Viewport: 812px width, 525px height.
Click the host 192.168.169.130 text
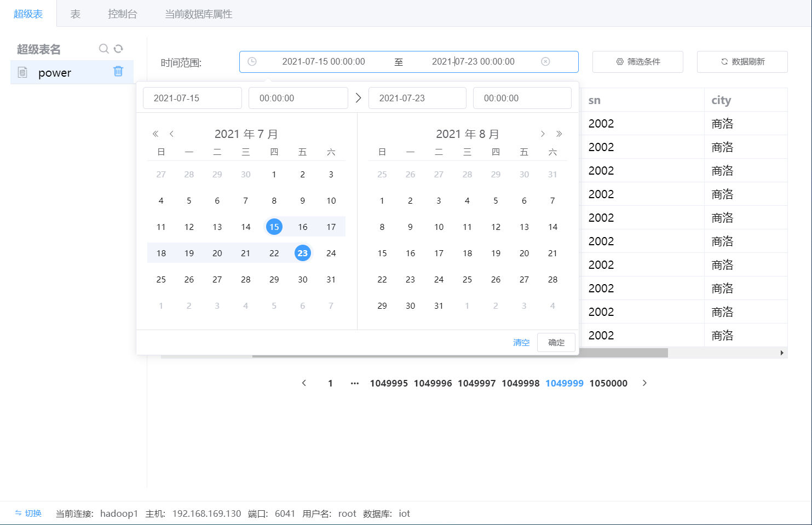(x=206, y=514)
